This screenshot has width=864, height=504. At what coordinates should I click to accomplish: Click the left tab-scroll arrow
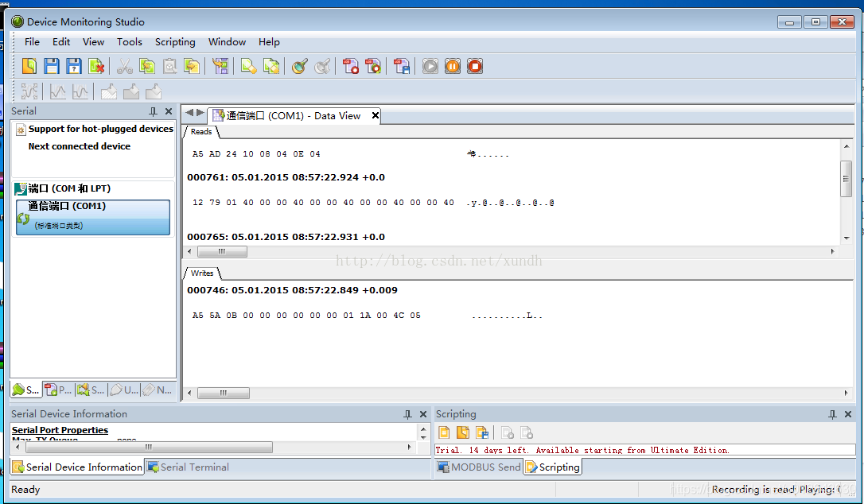189,112
